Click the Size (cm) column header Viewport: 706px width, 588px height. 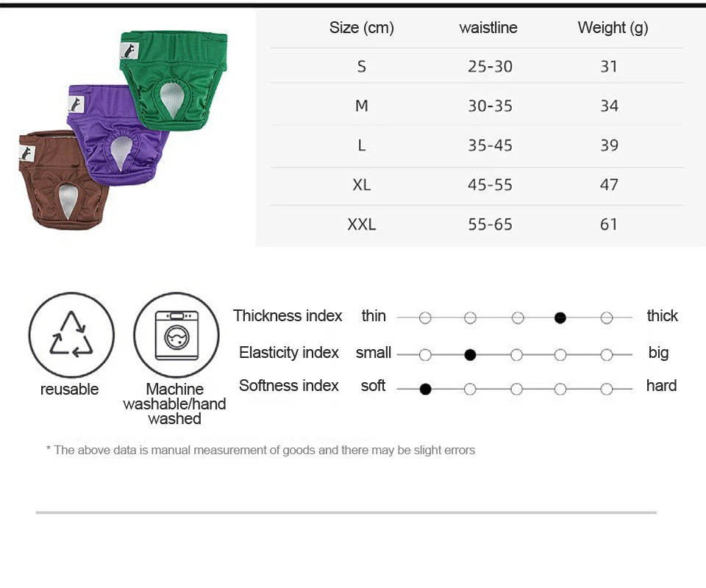[x=361, y=28]
